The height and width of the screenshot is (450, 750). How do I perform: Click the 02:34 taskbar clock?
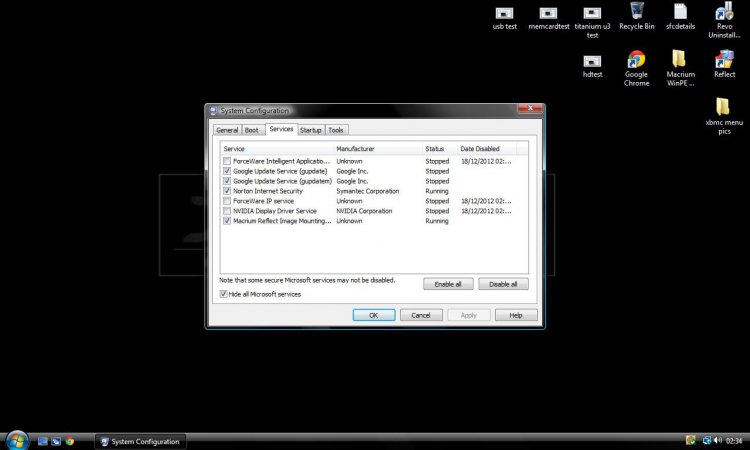[734, 440]
